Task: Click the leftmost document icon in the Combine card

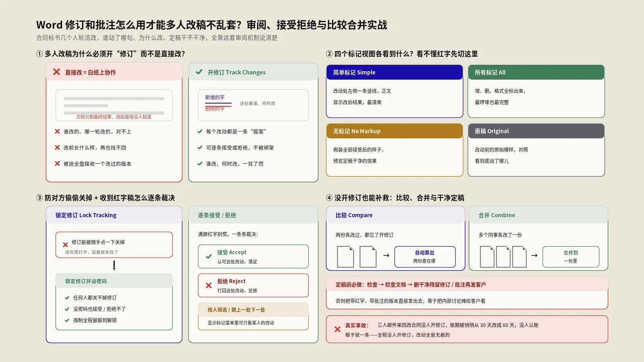Action: coord(487,257)
